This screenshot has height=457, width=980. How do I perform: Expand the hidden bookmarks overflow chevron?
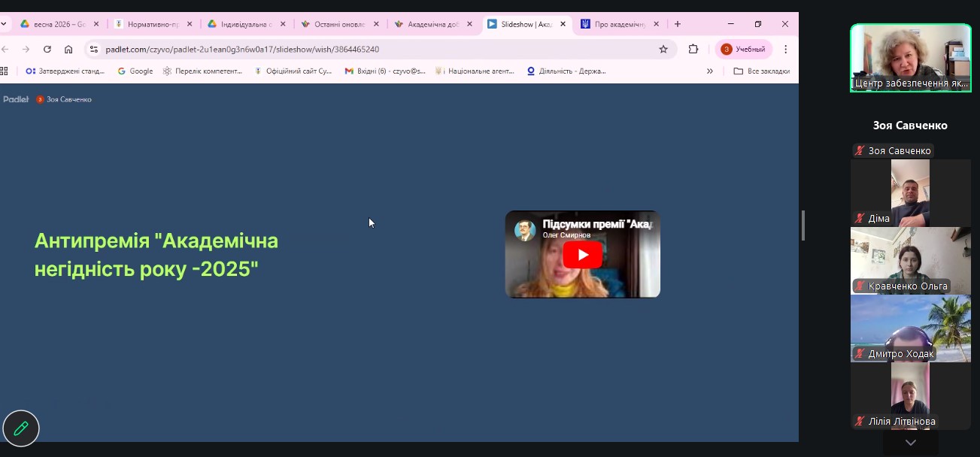pos(709,71)
